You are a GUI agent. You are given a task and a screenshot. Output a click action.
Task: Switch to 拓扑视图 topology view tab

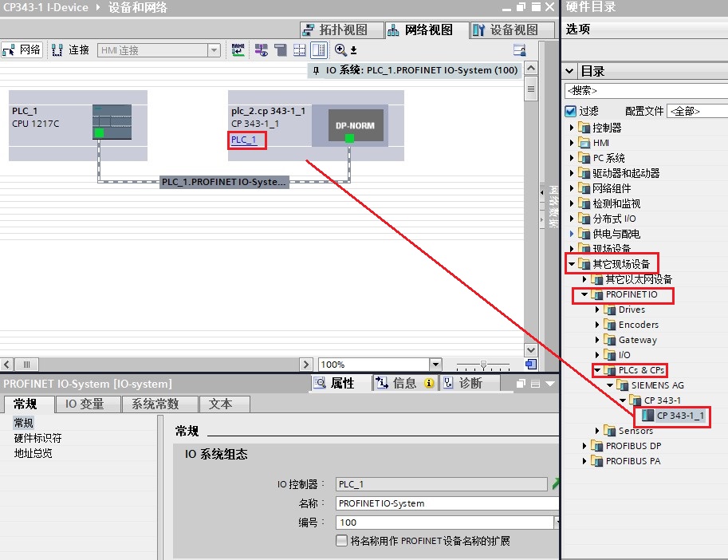(342, 30)
